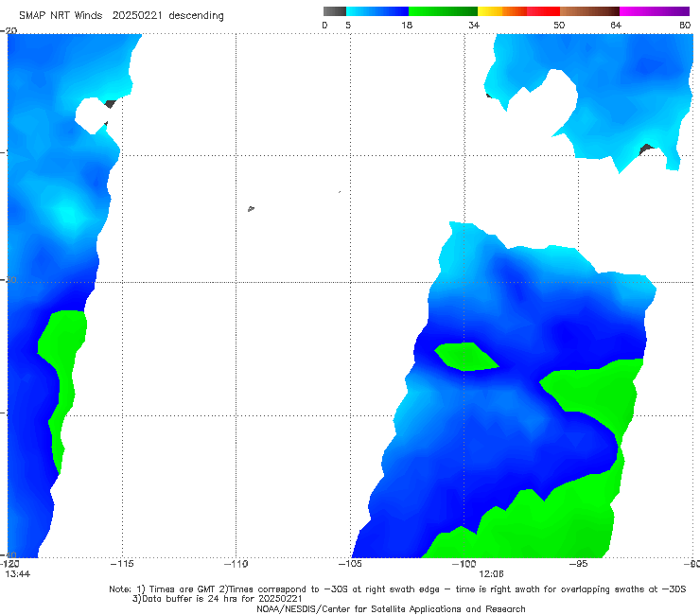Click the color bar label '5'
This screenshot has height=615, width=700.
pos(348,26)
